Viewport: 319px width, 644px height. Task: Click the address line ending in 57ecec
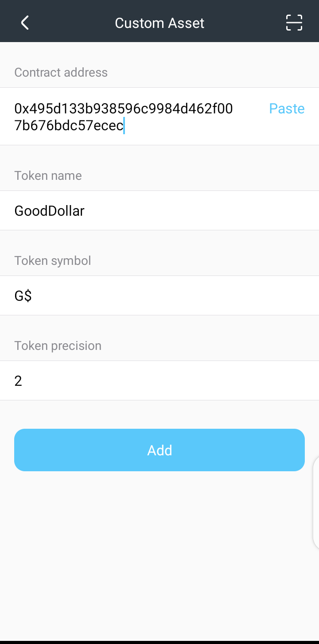[69, 126]
